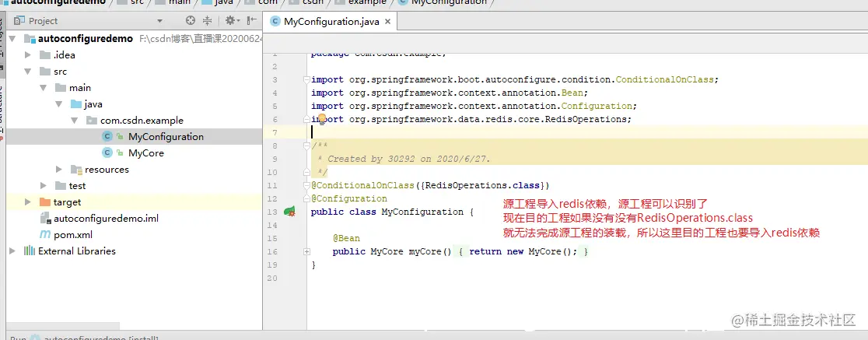Click the External Libraries icon

(x=30, y=251)
